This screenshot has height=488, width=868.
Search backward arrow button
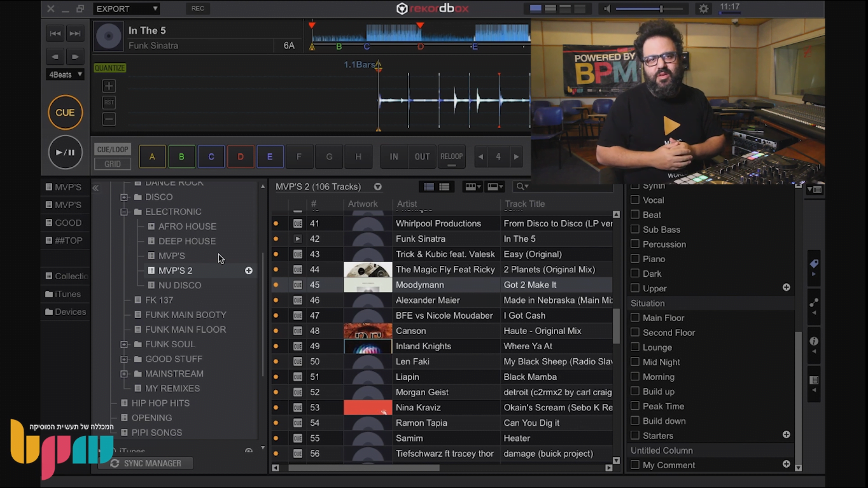click(55, 57)
